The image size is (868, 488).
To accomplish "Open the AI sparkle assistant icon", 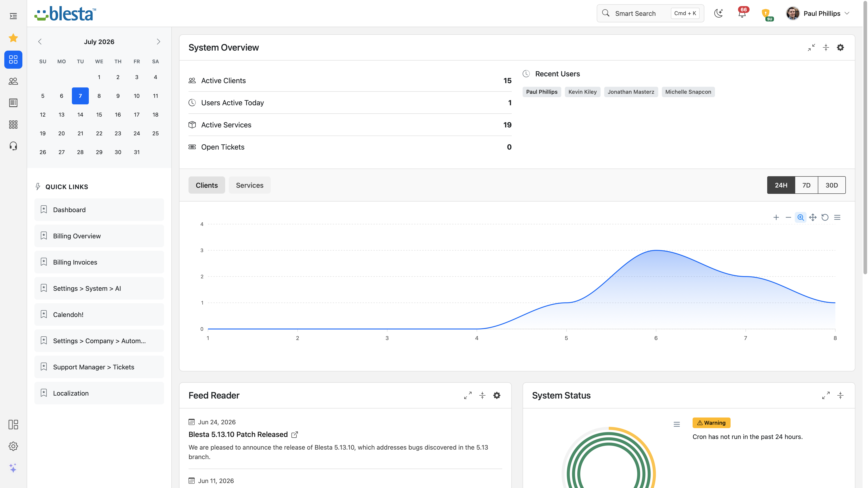I will click(13, 468).
